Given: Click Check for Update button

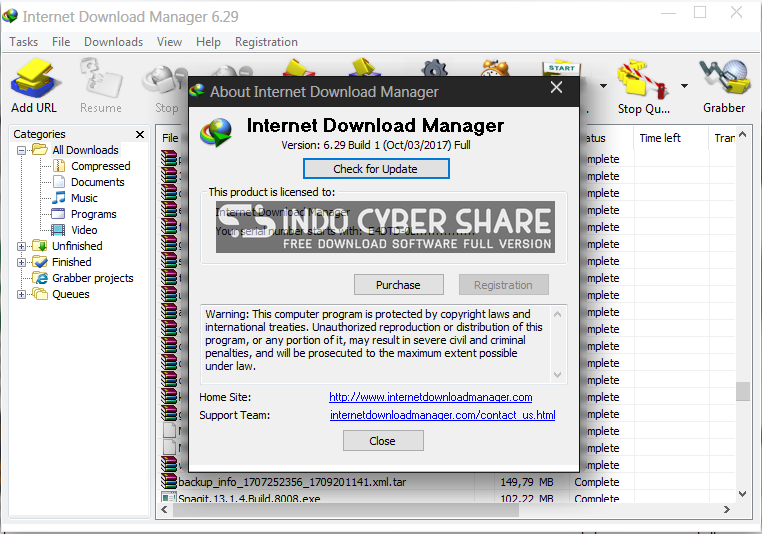Looking at the screenshot, I should point(376,169).
